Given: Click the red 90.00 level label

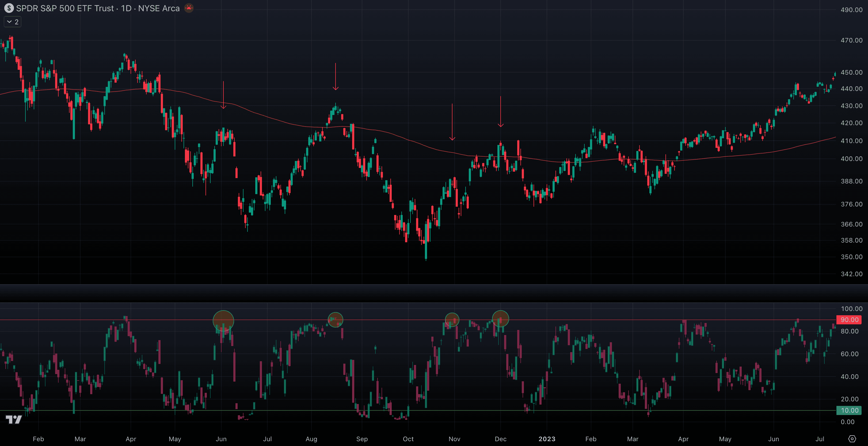Looking at the screenshot, I should pos(849,320).
